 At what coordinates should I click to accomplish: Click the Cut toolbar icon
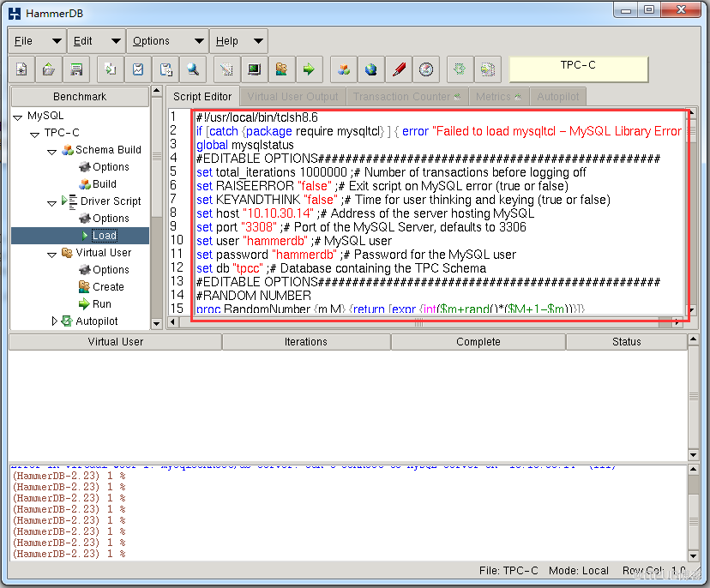[x=138, y=69]
